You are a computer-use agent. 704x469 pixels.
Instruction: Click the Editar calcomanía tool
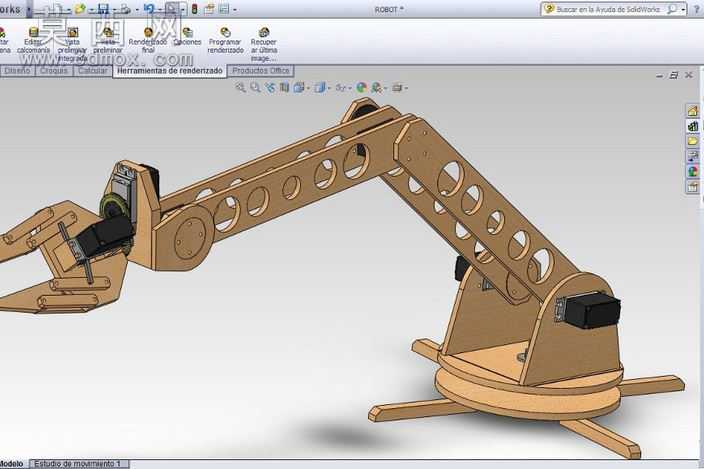(34, 41)
